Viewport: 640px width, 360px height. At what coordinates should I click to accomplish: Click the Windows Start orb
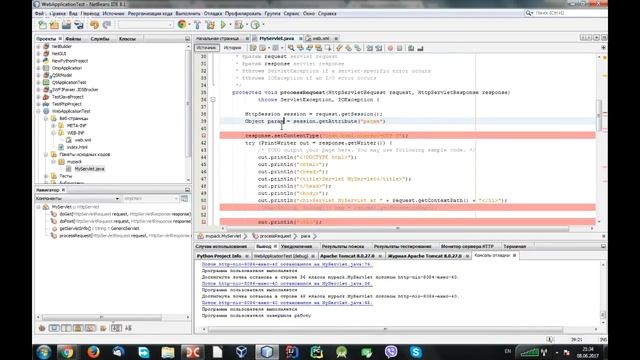click(x=44, y=352)
